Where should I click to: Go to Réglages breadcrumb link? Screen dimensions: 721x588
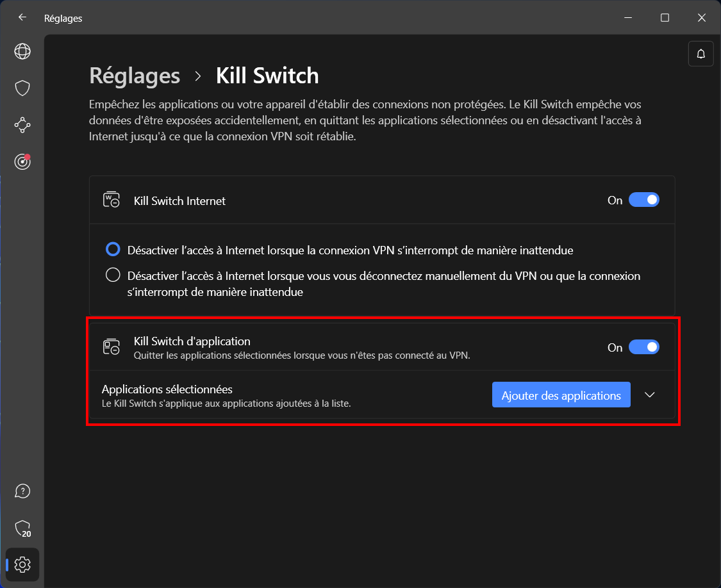[135, 76]
